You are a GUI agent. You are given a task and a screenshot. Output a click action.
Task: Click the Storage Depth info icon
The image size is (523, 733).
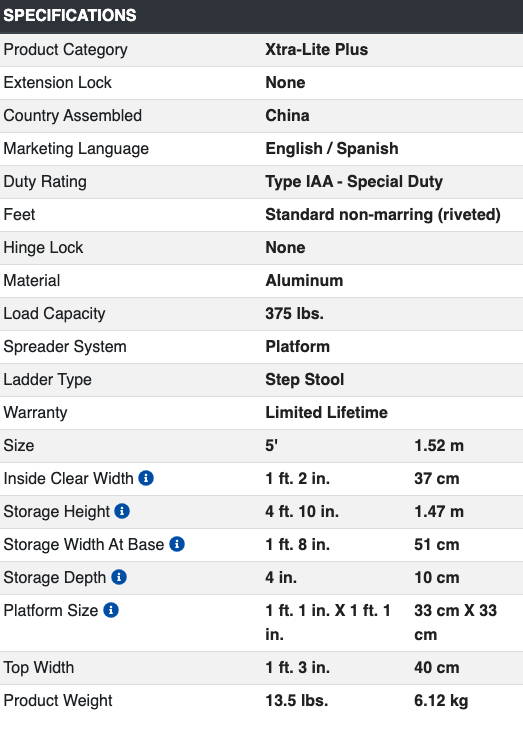(x=119, y=577)
